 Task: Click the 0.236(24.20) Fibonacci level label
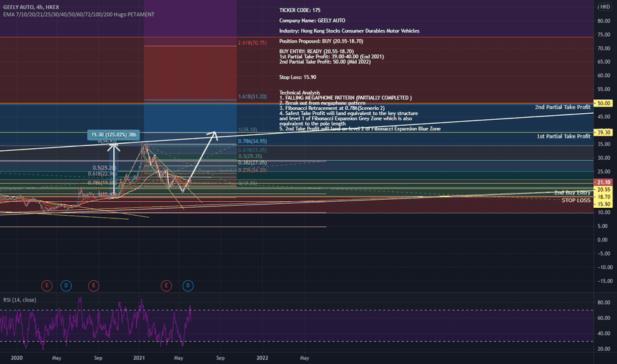click(x=252, y=170)
